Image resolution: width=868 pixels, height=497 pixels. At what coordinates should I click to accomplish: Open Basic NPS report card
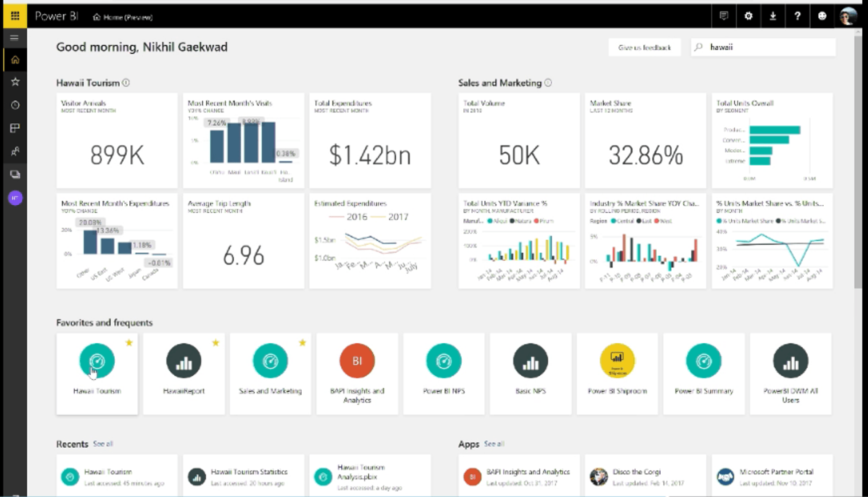point(530,374)
